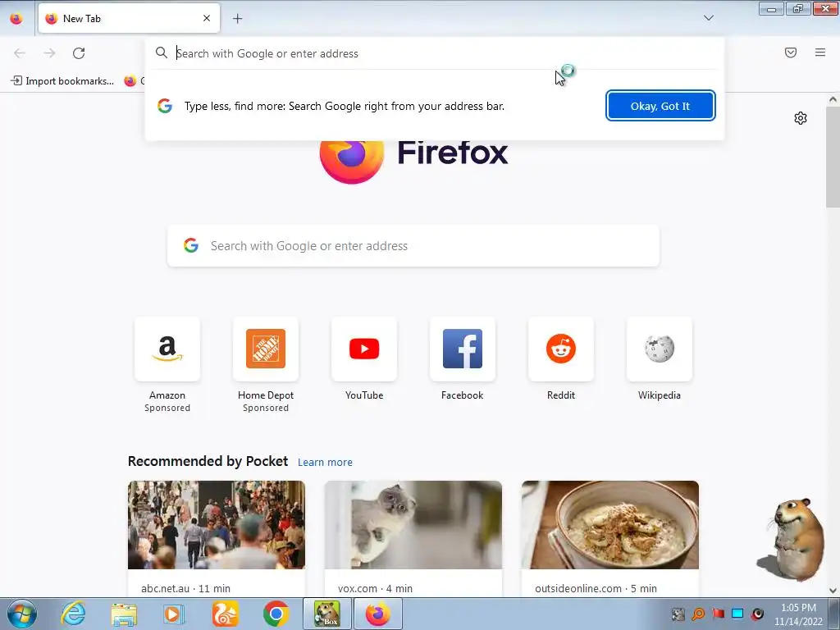840x630 pixels.
Task: Open the outsideonline.com food story thumbnail
Action: (x=610, y=525)
